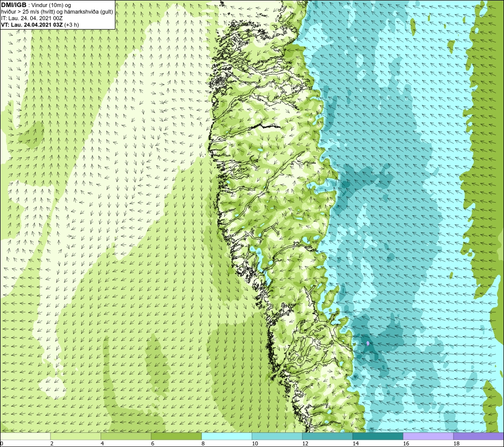Select the violet legend swatch above 18 m/s
504x447 pixels.
478,436
